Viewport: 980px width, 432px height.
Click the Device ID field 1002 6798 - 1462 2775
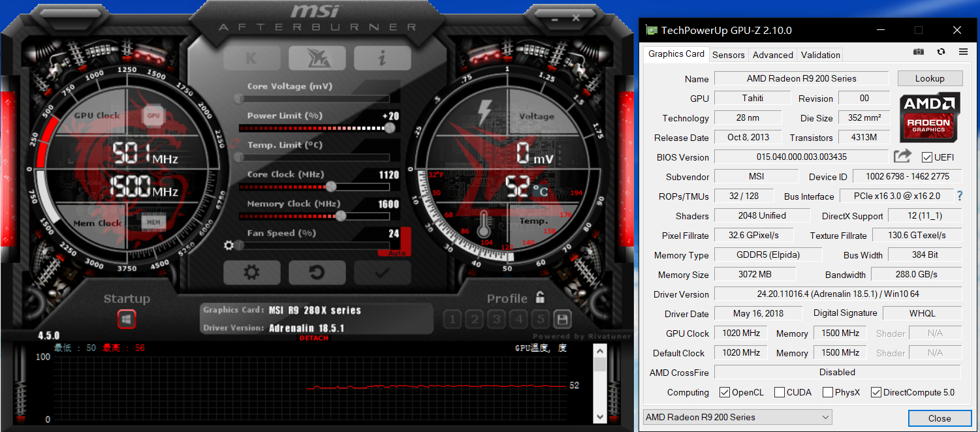[x=907, y=176]
